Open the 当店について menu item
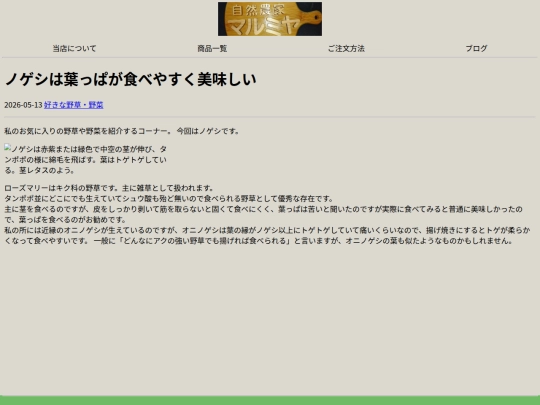The height and width of the screenshot is (405, 540). tap(74, 49)
